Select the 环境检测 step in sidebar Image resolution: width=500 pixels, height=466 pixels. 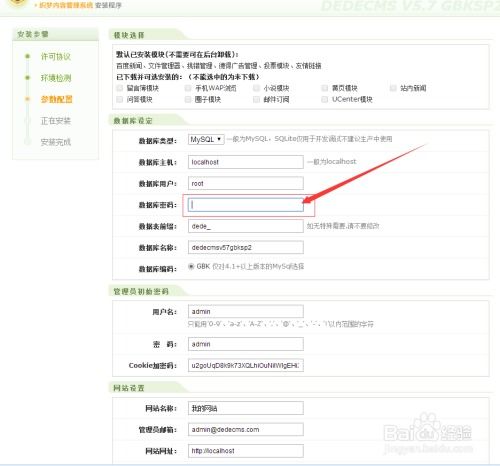click(56, 78)
